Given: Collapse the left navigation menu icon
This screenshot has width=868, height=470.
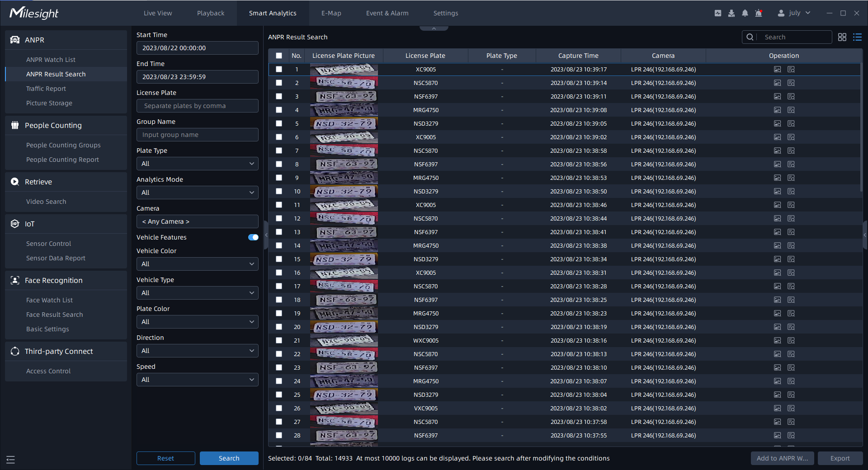Looking at the screenshot, I should pos(11,460).
